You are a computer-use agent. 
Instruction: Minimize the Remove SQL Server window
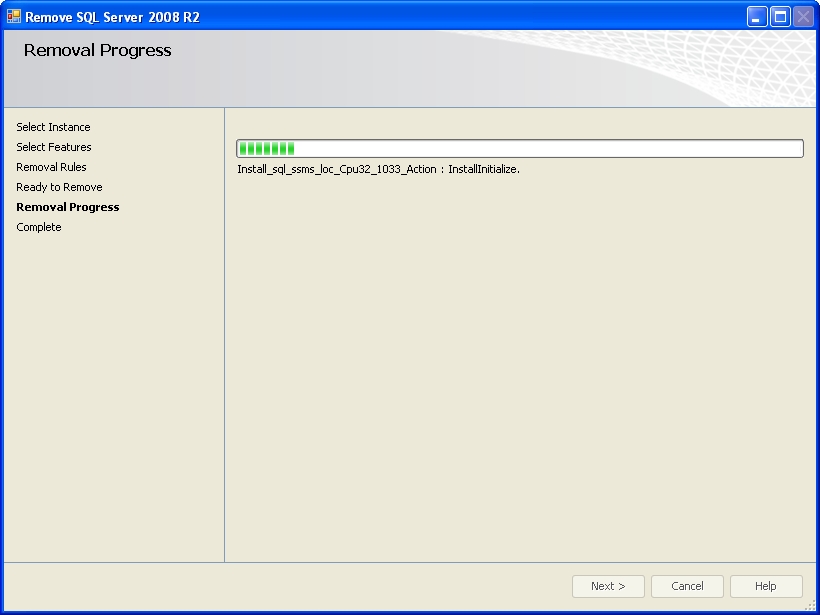757,17
